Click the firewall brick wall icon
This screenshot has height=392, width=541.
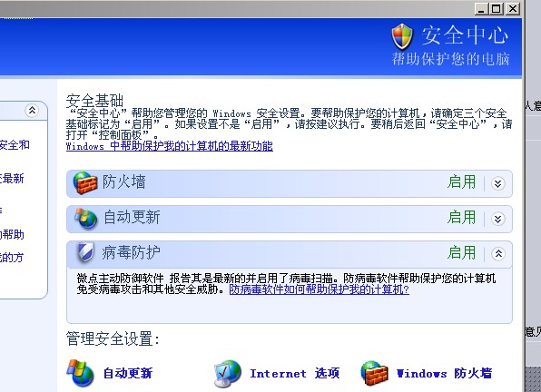85,182
